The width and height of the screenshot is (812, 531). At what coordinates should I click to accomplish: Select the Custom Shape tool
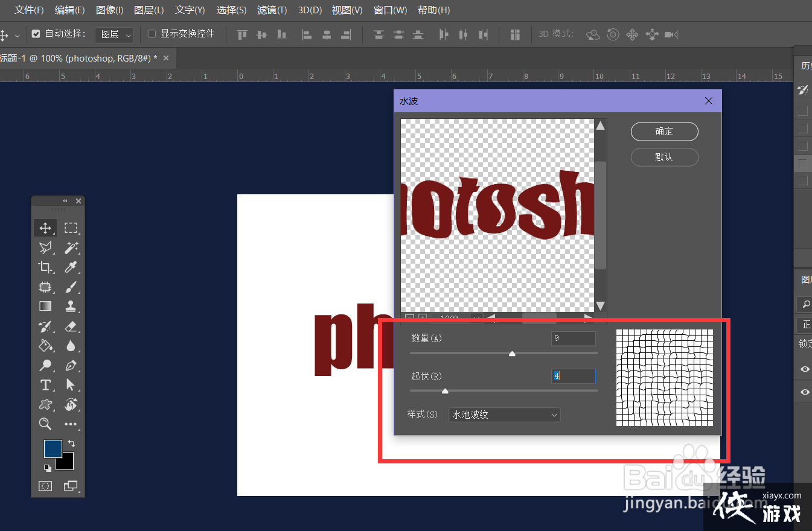45,404
